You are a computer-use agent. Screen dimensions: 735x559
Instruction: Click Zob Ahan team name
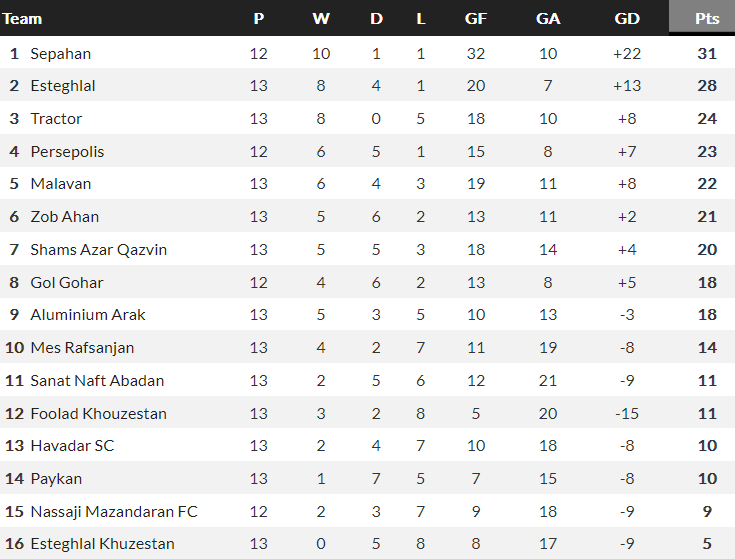coord(64,217)
